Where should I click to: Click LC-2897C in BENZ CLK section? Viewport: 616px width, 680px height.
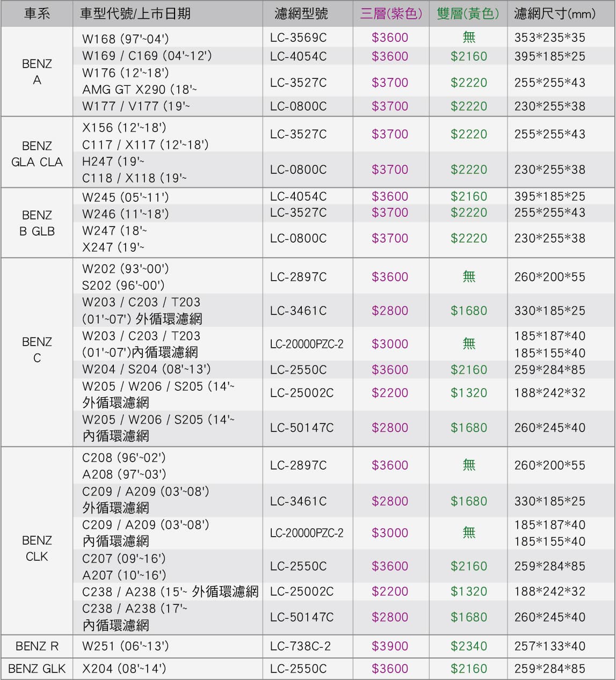(298, 465)
